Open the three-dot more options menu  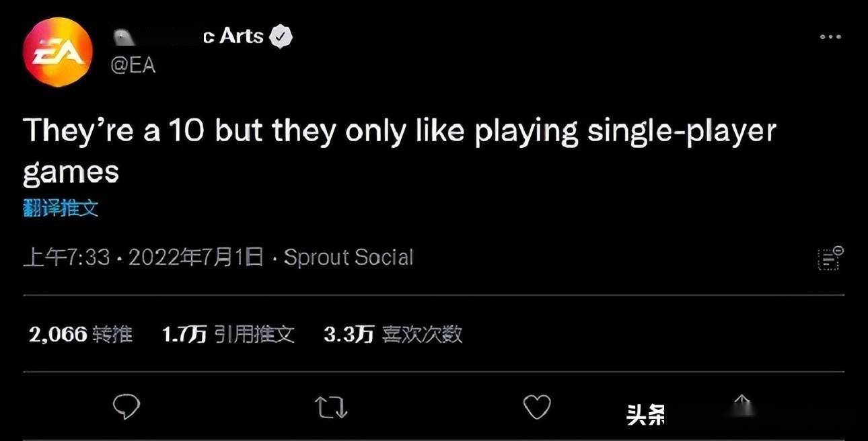coord(831,37)
